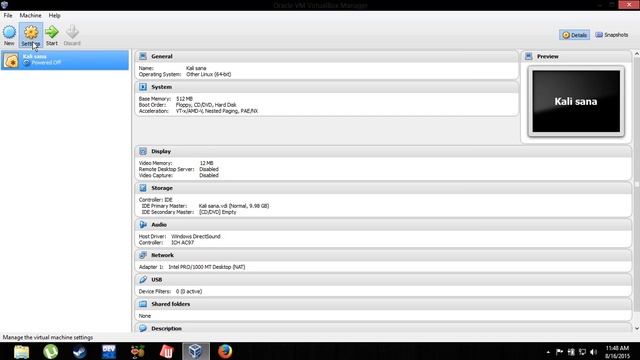640x360 pixels.
Task: Click the General section header
Action: (x=327, y=56)
